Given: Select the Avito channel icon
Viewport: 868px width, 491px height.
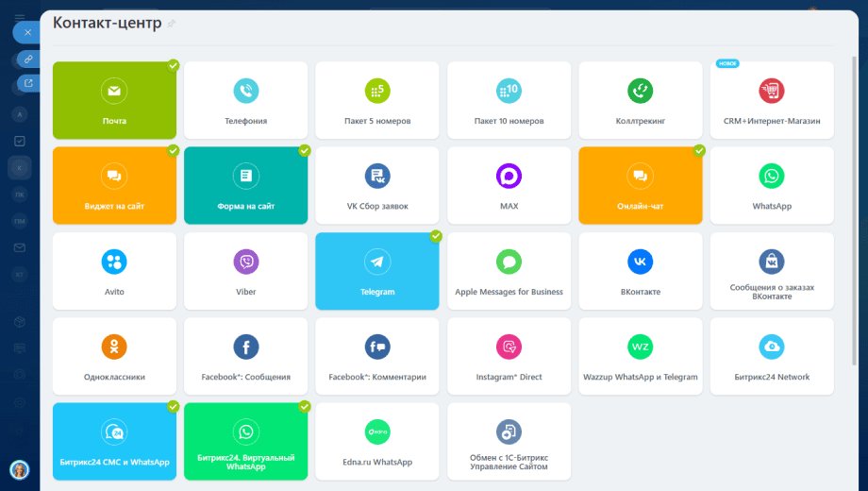Looking at the screenshot, I should (x=114, y=262).
